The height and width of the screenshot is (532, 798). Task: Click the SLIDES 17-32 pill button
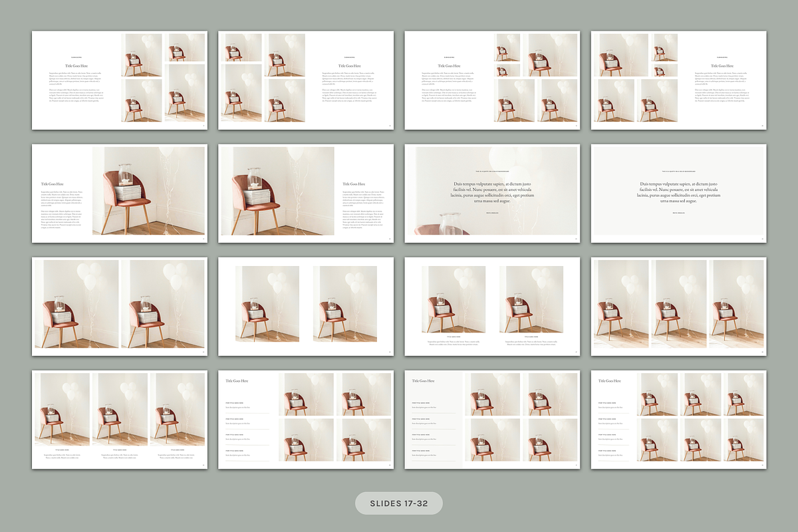[x=399, y=503]
